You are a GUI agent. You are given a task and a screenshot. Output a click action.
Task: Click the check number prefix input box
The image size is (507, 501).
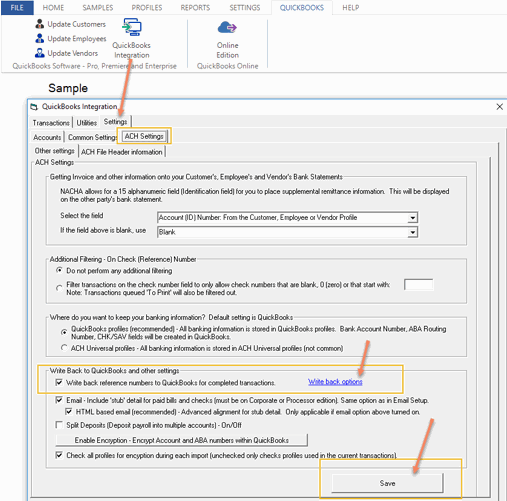(x=419, y=285)
